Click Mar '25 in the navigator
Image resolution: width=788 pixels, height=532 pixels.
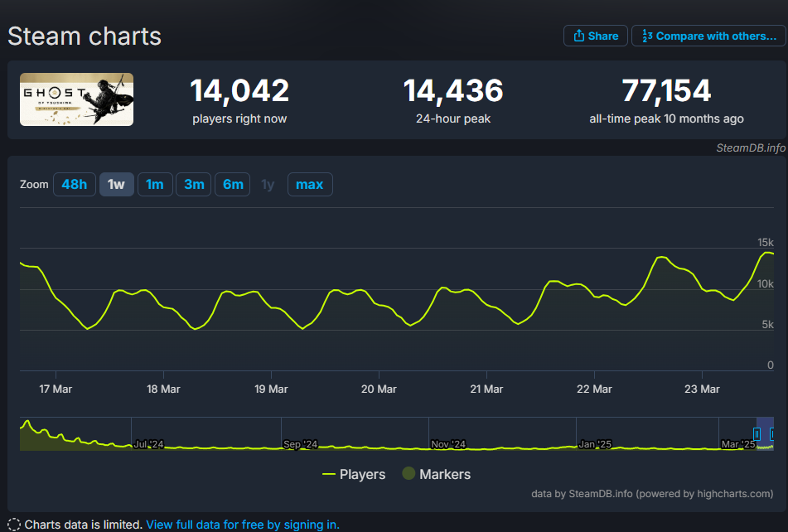click(737, 444)
